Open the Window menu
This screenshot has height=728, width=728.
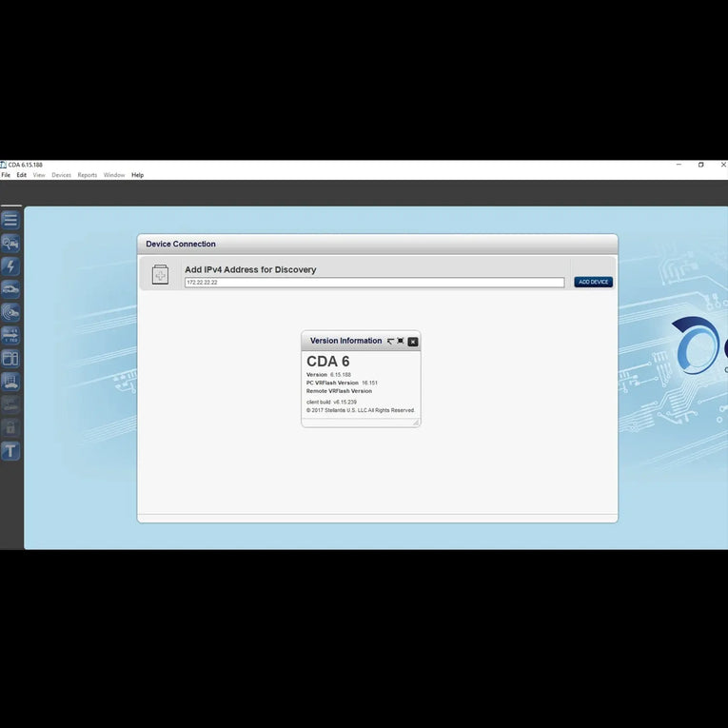click(114, 175)
